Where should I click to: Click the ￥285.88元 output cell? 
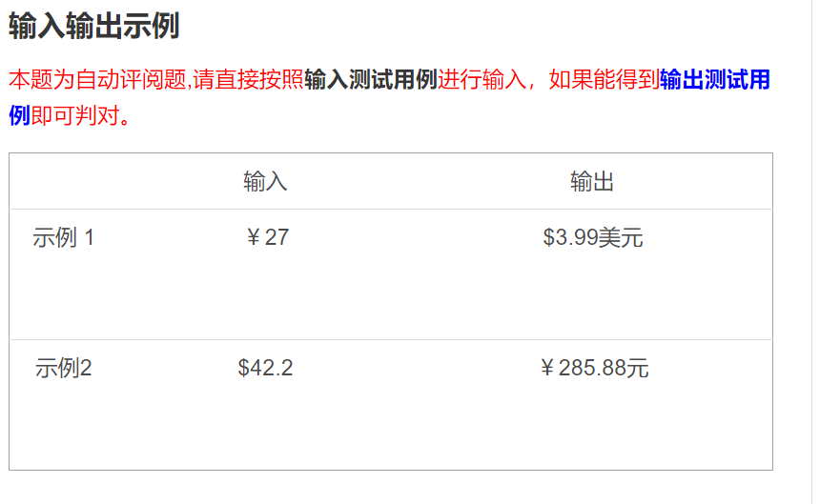click(593, 368)
